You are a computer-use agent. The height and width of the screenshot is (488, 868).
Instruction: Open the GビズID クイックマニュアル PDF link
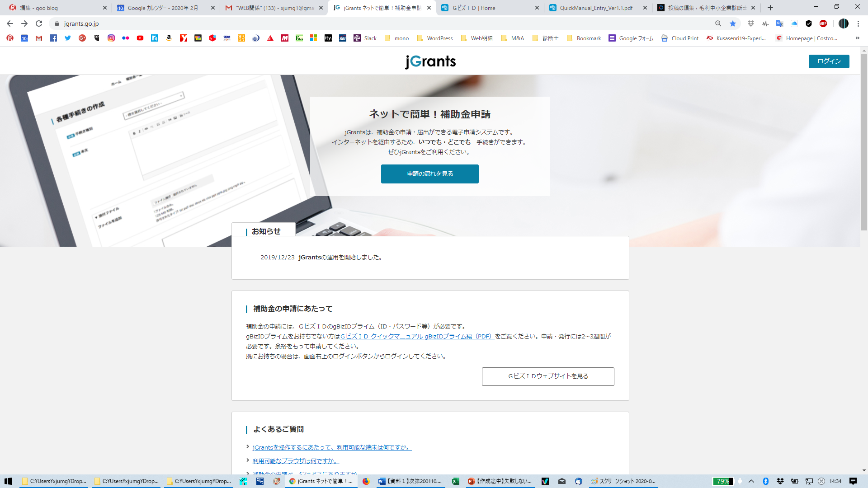click(417, 337)
